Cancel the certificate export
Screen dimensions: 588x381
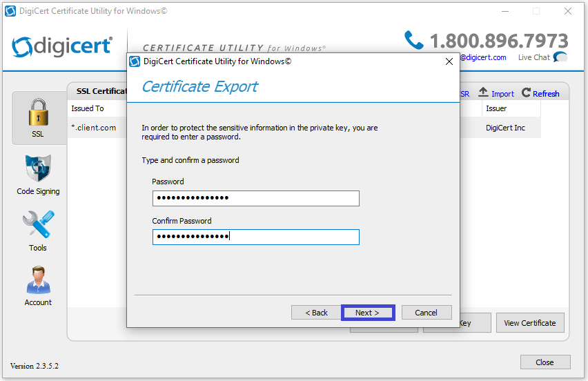click(427, 313)
